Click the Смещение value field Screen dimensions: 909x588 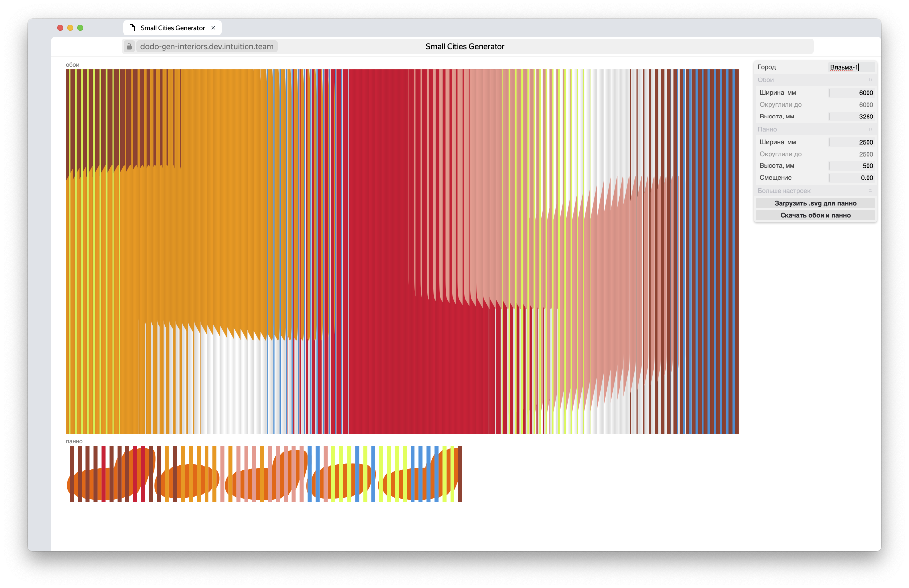852,178
